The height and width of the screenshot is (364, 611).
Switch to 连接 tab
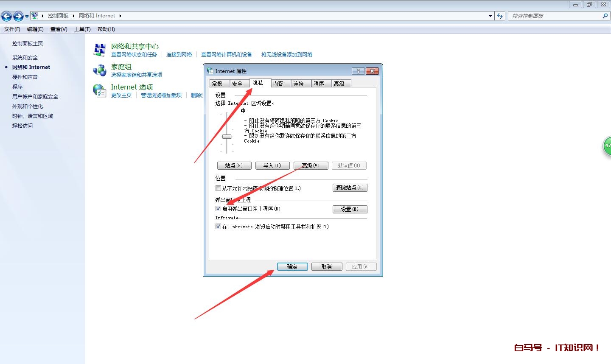301,84
